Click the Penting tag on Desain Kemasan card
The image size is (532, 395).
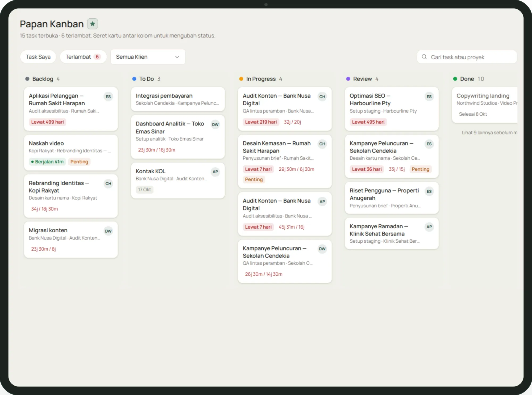pos(254,180)
